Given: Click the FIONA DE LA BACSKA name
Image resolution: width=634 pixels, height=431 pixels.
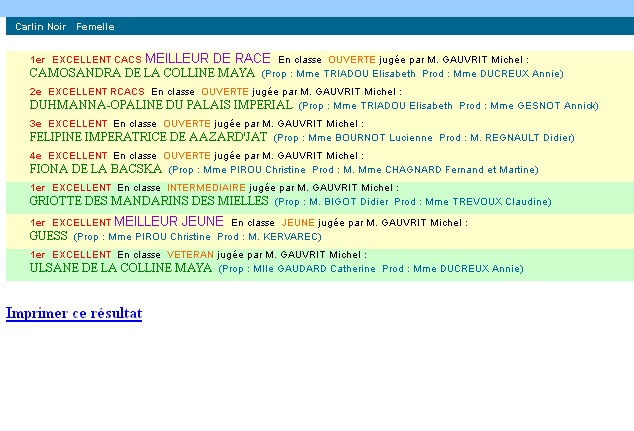Looking at the screenshot, I should (x=96, y=169).
